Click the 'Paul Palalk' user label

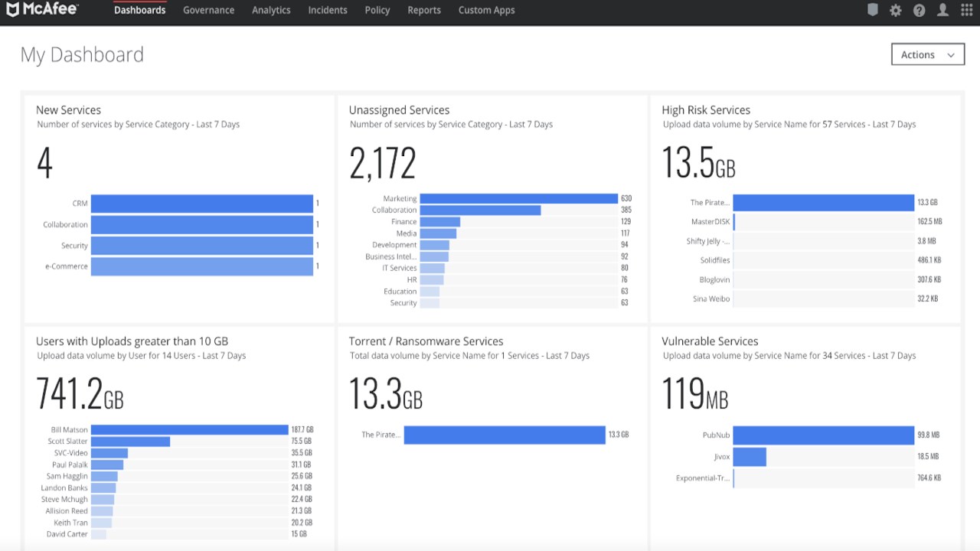(70, 465)
